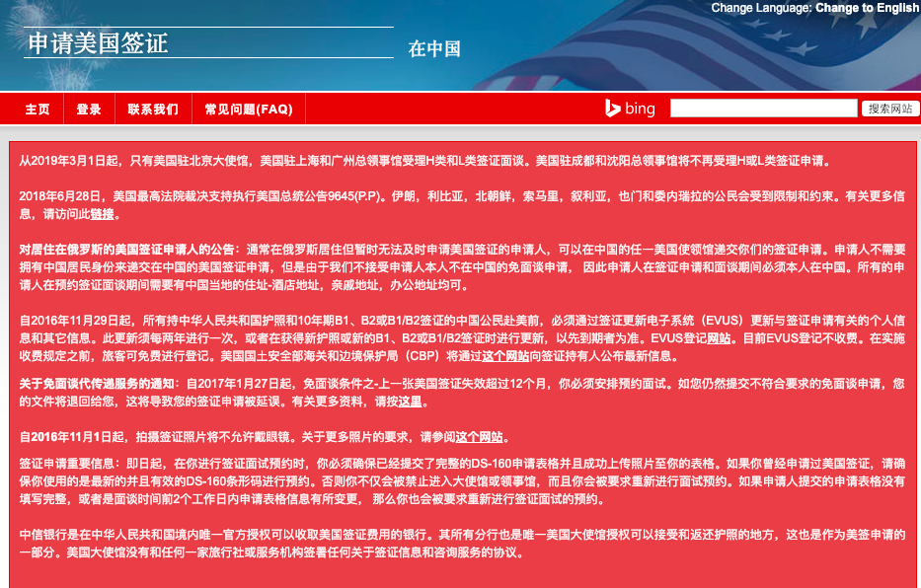Click the 在中国 header text
This screenshot has height=588, width=921.
(x=434, y=49)
